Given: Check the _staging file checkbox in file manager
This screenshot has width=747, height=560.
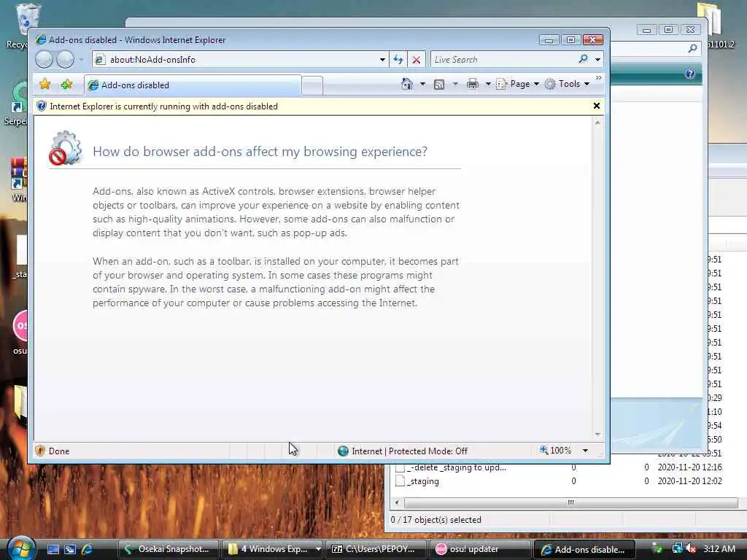Looking at the screenshot, I should click(400, 481).
